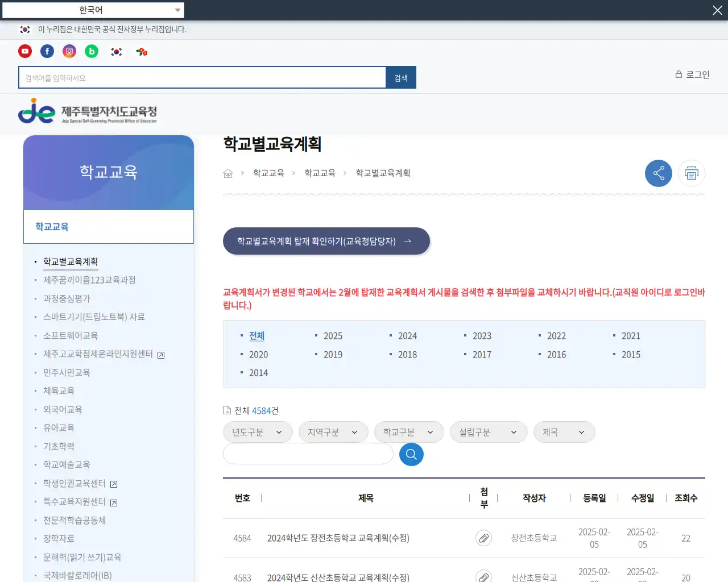
Task: Click the red camellia flower icon
Action: pyautogui.click(x=142, y=52)
